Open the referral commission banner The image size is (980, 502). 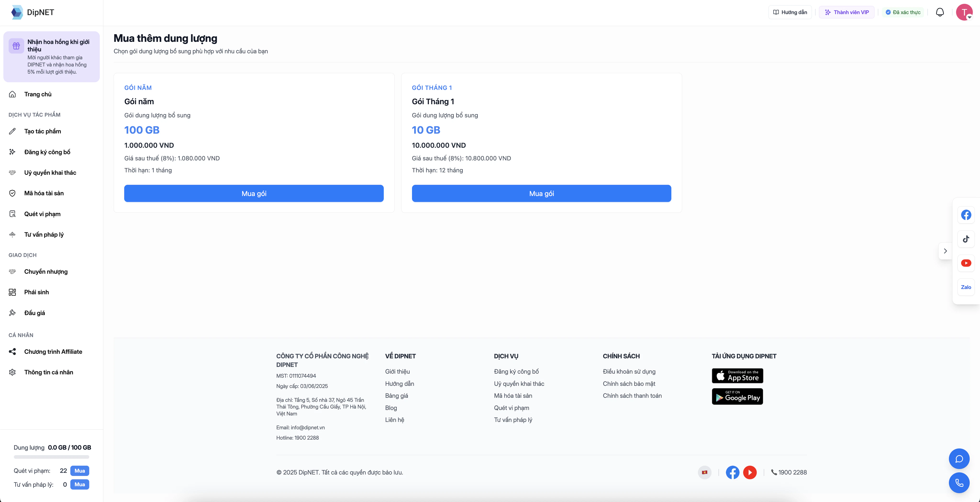52,57
